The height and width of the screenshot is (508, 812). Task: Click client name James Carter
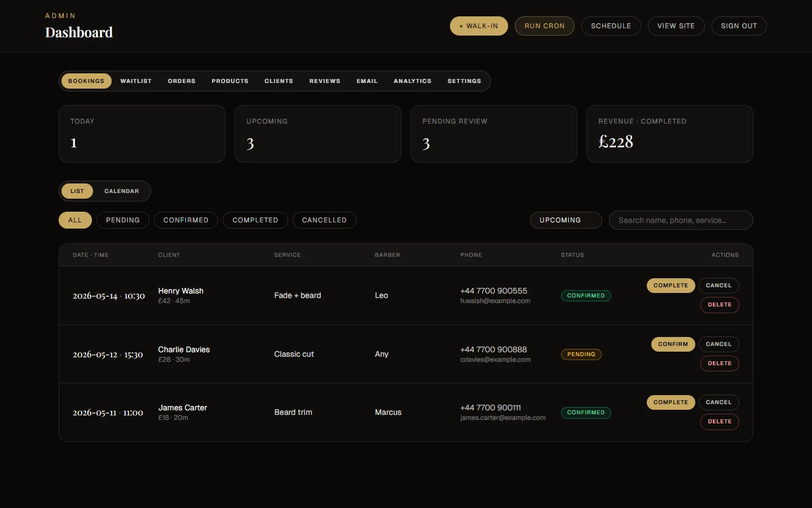(x=183, y=408)
